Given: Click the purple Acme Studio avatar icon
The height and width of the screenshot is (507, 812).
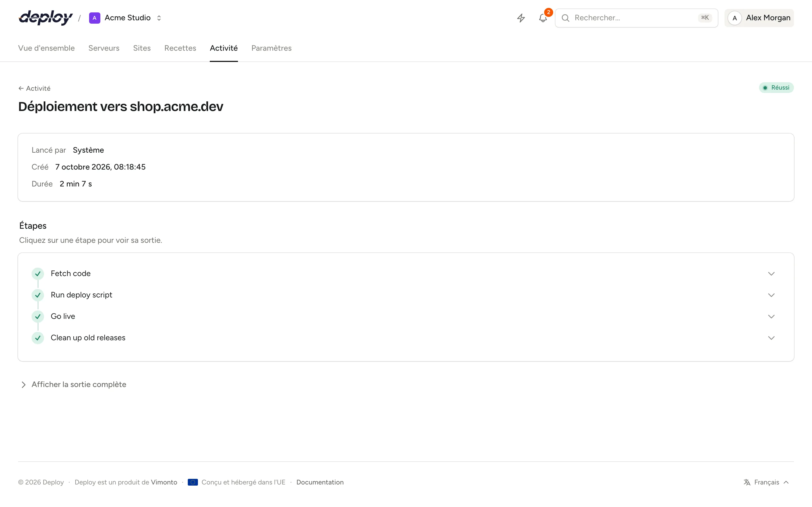Looking at the screenshot, I should pos(95,18).
